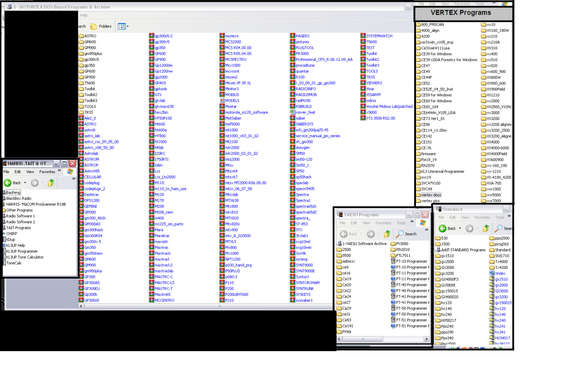
Task: Open the Views dropdown in Motorola window
Action: click(128, 26)
